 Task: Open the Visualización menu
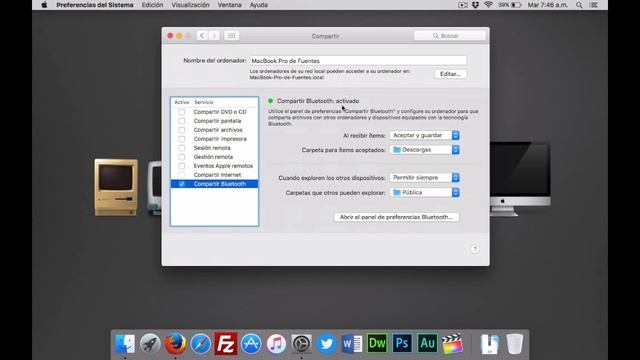click(190, 5)
